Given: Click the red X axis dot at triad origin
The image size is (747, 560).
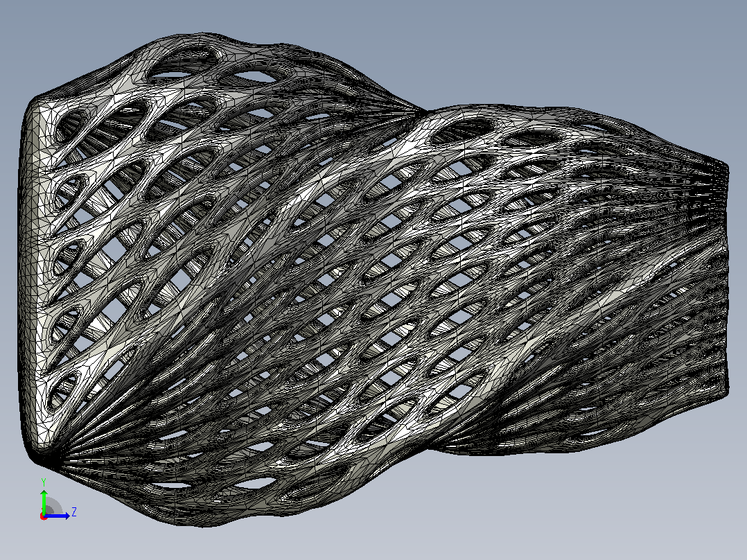Looking at the screenshot, I should point(44,516).
